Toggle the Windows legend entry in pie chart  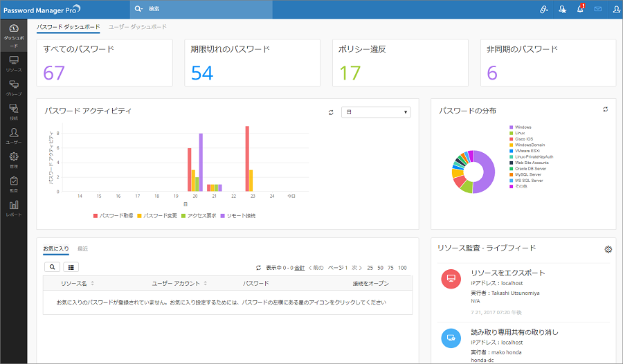(x=523, y=127)
